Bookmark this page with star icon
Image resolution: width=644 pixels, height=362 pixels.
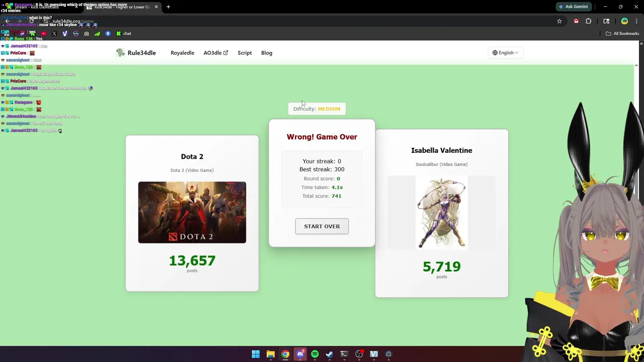(559, 21)
